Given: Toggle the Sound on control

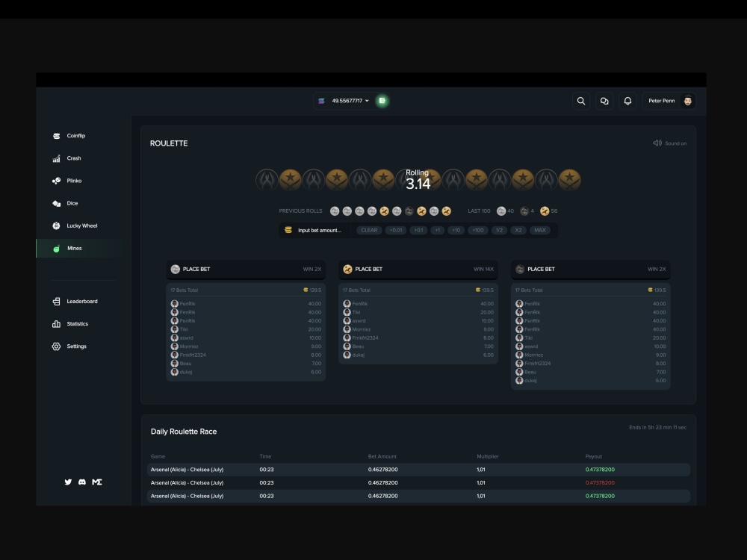Looking at the screenshot, I should click(669, 143).
